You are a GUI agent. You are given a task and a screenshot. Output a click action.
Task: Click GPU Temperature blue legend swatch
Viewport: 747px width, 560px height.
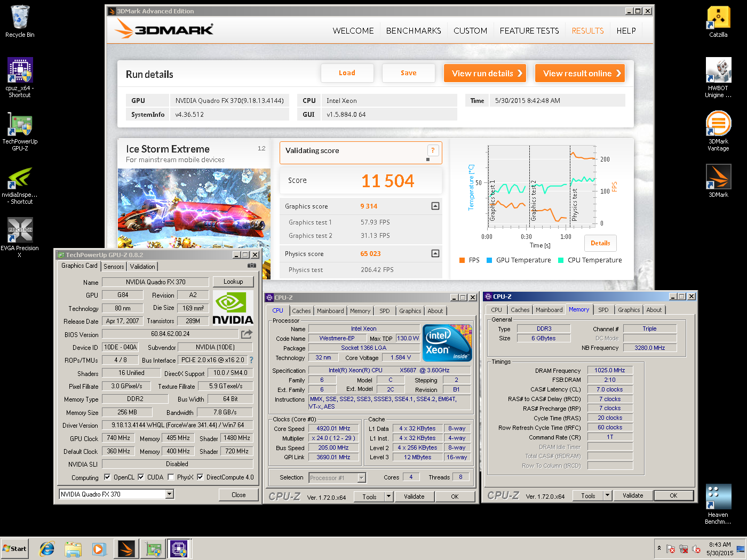[x=489, y=260]
